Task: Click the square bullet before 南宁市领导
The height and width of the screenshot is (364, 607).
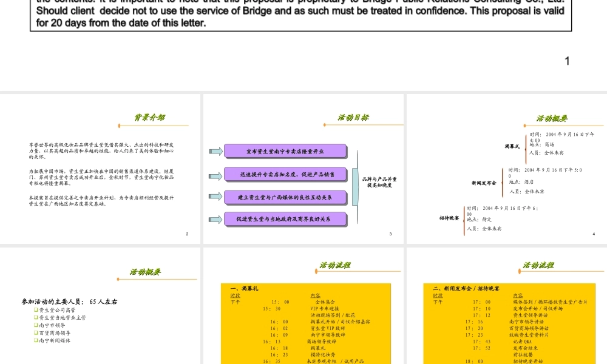Action: point(36,325)
